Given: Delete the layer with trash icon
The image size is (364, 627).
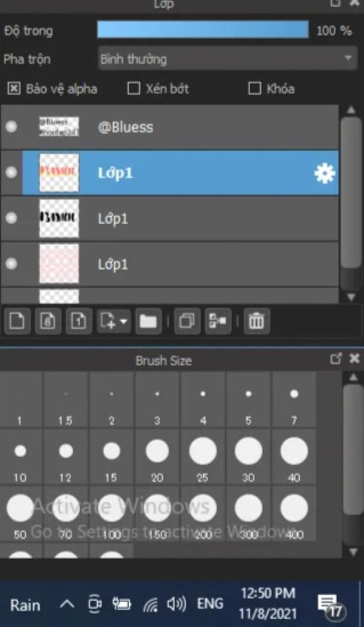Looking at the screenshot, I should 256,321.
